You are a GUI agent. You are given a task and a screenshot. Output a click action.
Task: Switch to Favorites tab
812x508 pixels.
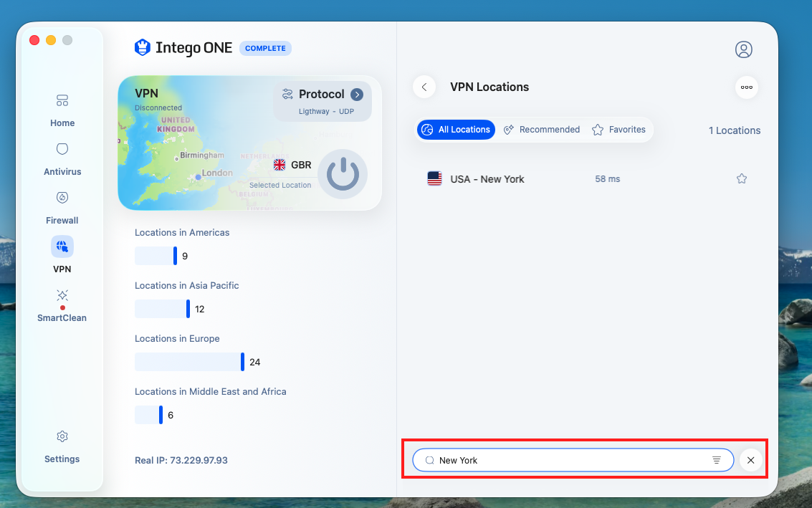[x=618, y=130]
